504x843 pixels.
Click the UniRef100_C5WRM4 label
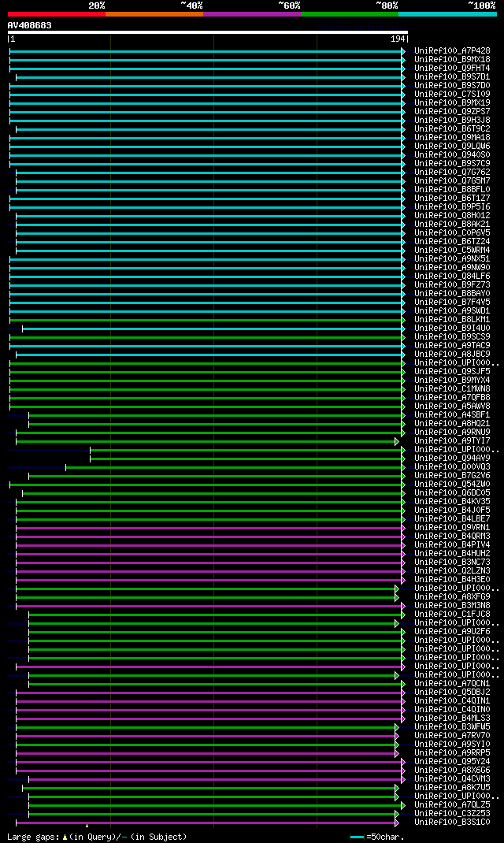[x=452, y=251]
